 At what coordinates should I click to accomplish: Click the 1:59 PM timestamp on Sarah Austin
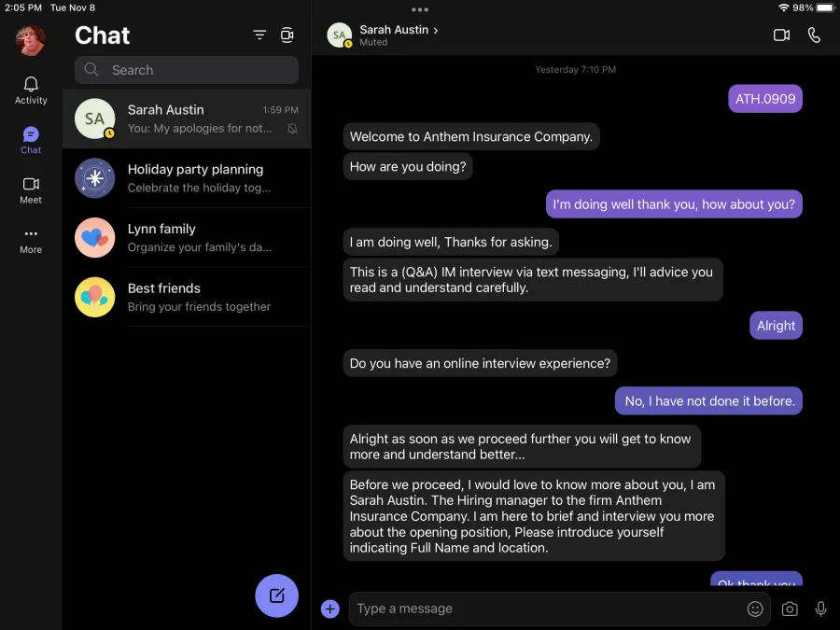[280, 110]
